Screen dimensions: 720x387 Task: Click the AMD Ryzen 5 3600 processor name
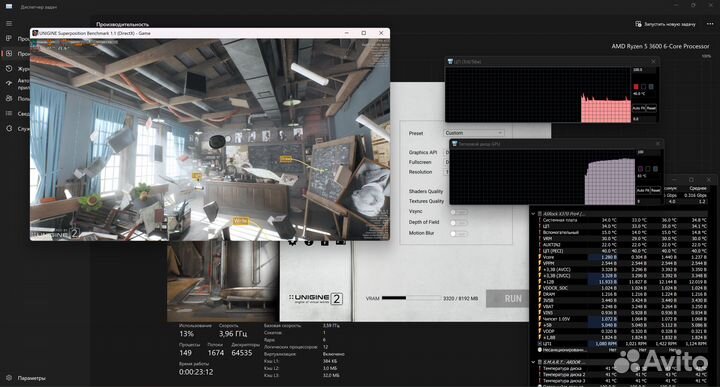click(x=660, y=46)
